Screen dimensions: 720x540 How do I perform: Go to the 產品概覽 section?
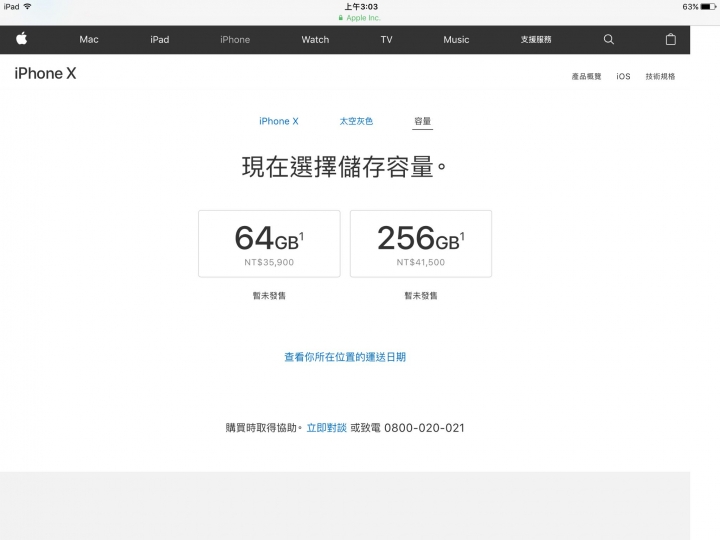[x=586, y=76]
